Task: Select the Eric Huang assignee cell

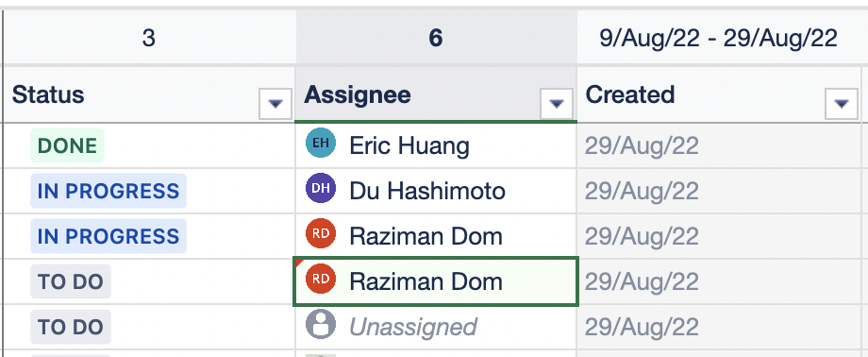Action: click(x=436, y=145)
